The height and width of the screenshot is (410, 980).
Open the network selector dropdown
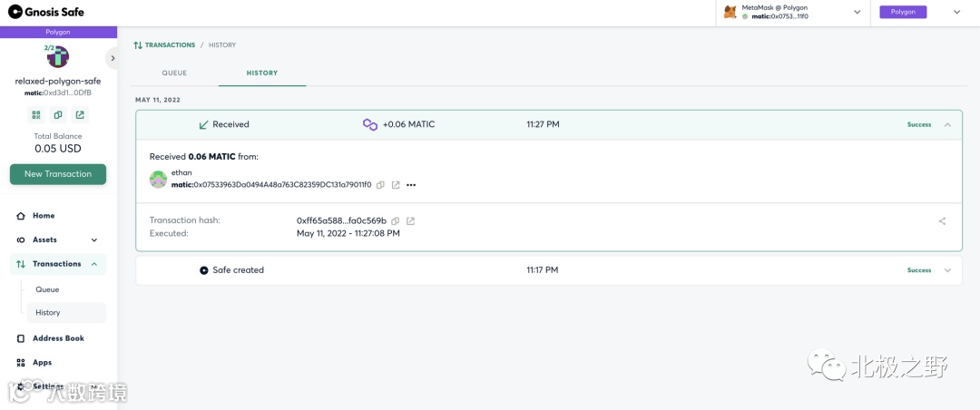(956, 12)
